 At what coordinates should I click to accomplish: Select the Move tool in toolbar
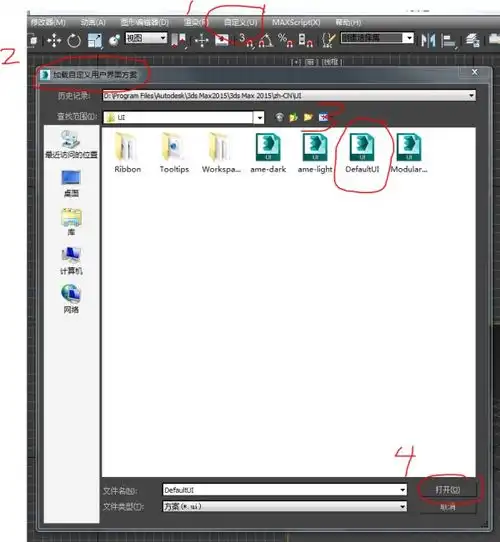click(x=54, y=40)
